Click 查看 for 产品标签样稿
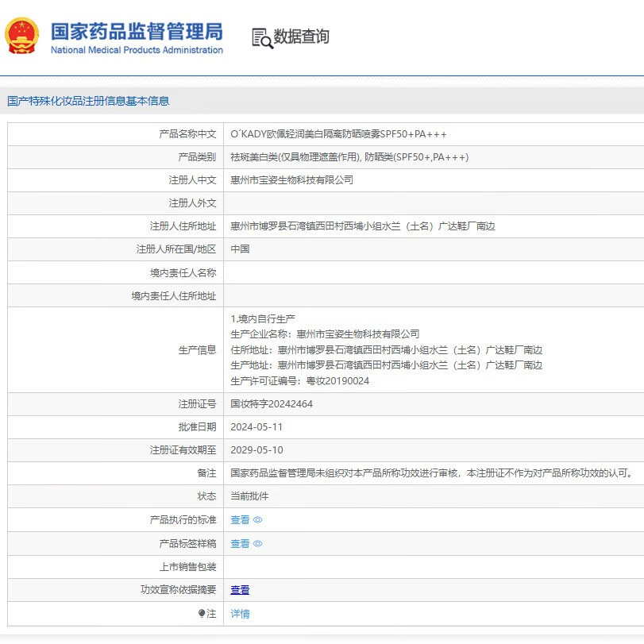 coord(240,544)
